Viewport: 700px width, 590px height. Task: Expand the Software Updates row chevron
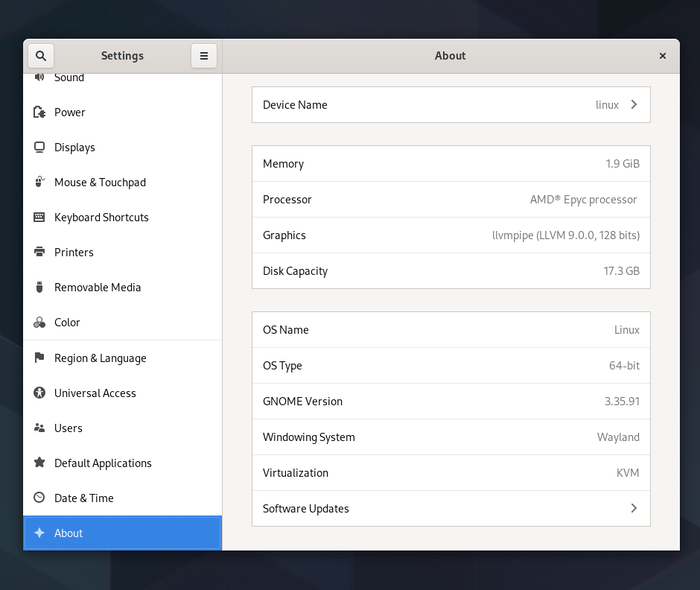(x=634, y=508)
